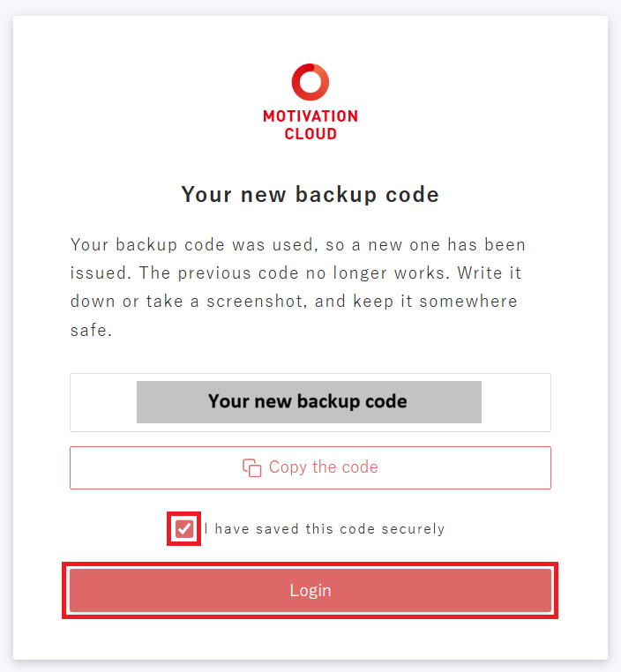Image resolution: width=621 pixels, height=672 pixels.
Task: Click the gray backup code placeholder
Action: [x=309, y=402]
